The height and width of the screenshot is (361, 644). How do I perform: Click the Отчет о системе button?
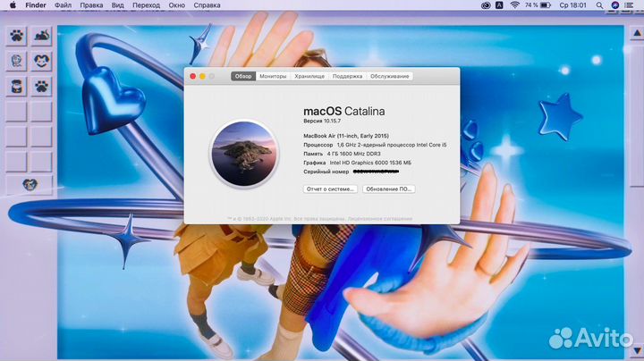(330, 189)
